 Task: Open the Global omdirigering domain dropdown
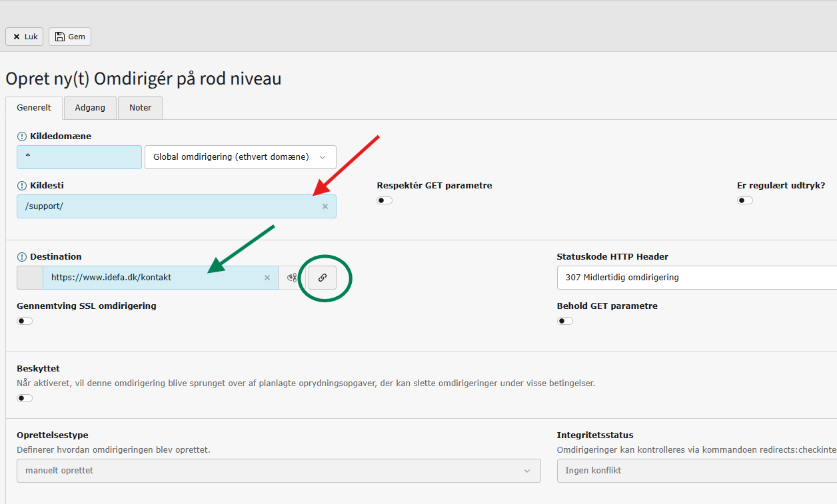(241, 157)
